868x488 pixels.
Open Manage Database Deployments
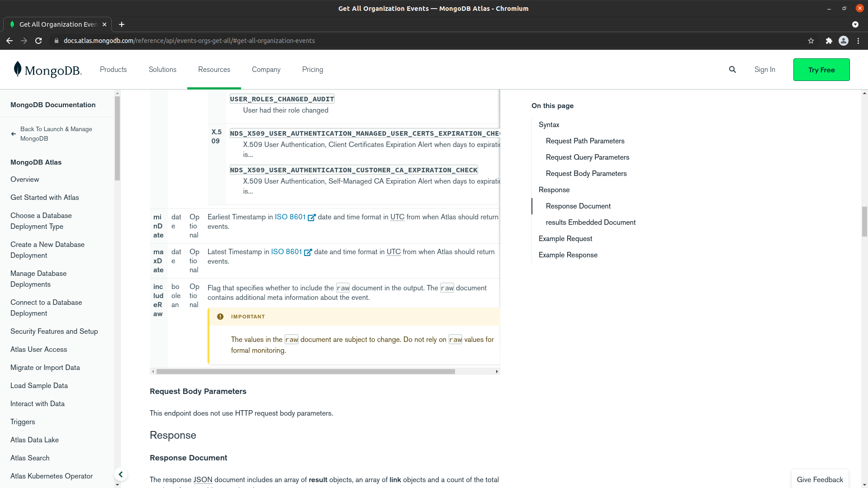(x=38, y=279)
